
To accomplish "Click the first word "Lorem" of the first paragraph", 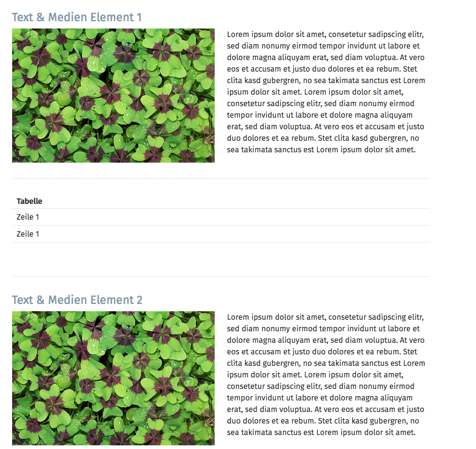I will coord(239,35).
